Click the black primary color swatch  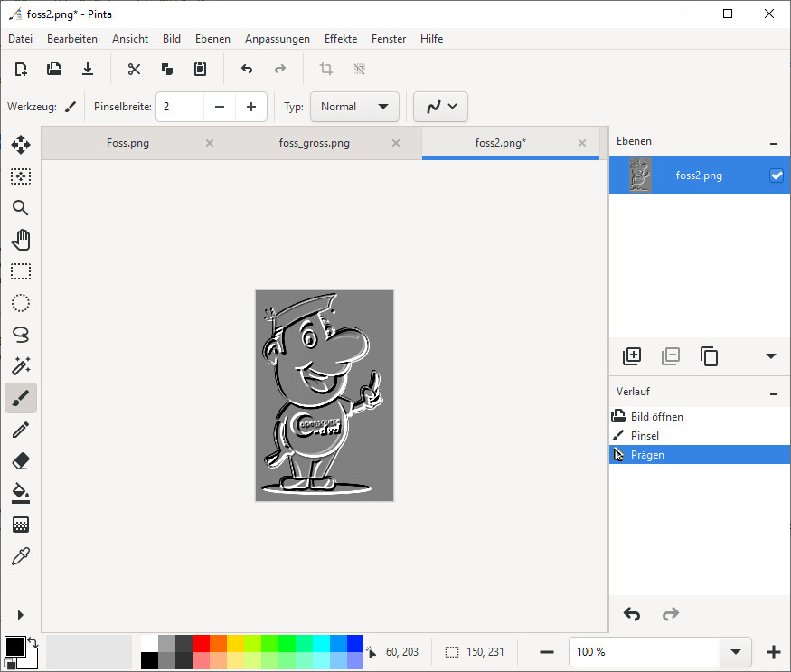pos(14,647)
